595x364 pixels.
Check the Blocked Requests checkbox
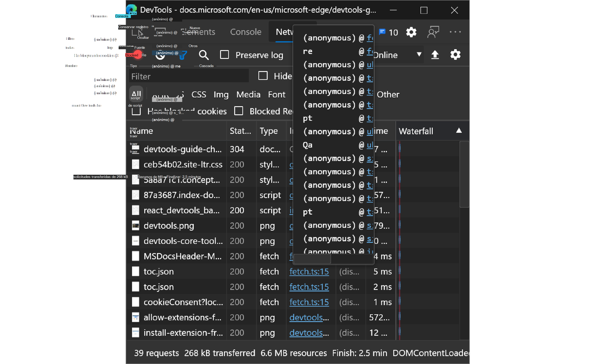point(239,111)
